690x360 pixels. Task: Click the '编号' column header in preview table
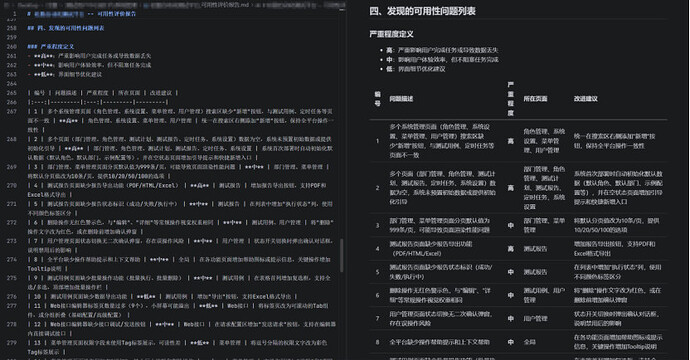tap(378, 99)
